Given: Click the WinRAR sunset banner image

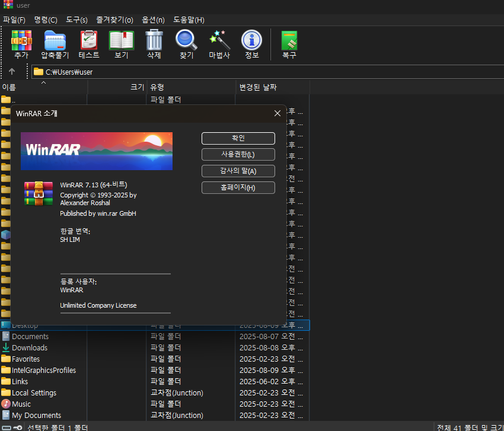Looking at the screenshot, I should (97, 151).
